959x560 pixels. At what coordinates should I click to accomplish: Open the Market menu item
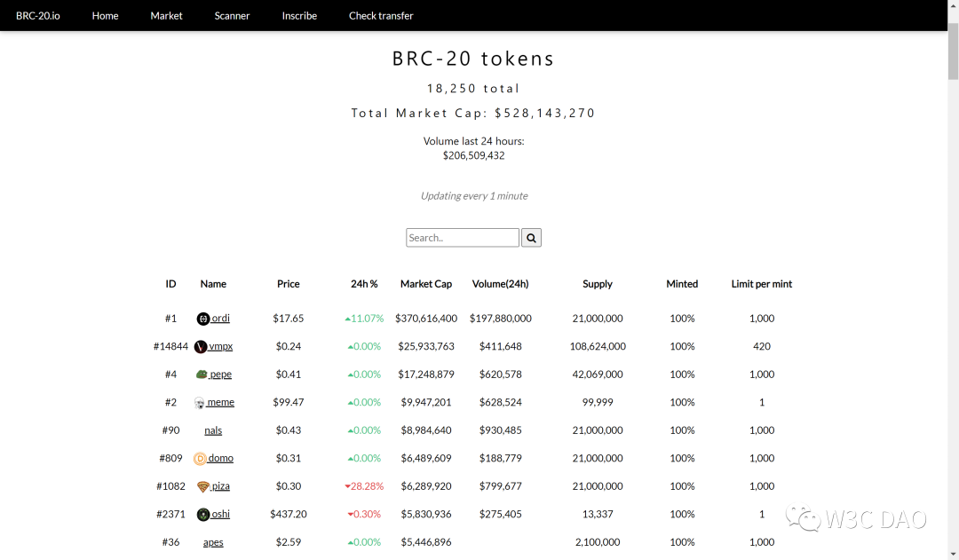[x=166, y=15]
